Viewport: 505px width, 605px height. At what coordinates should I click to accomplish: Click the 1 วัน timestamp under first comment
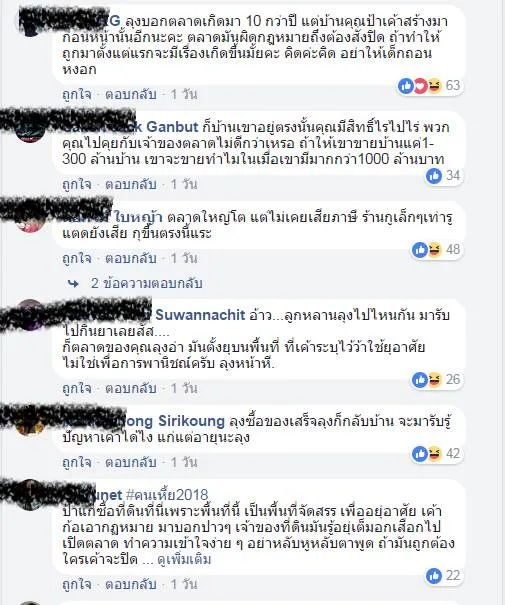184,94
